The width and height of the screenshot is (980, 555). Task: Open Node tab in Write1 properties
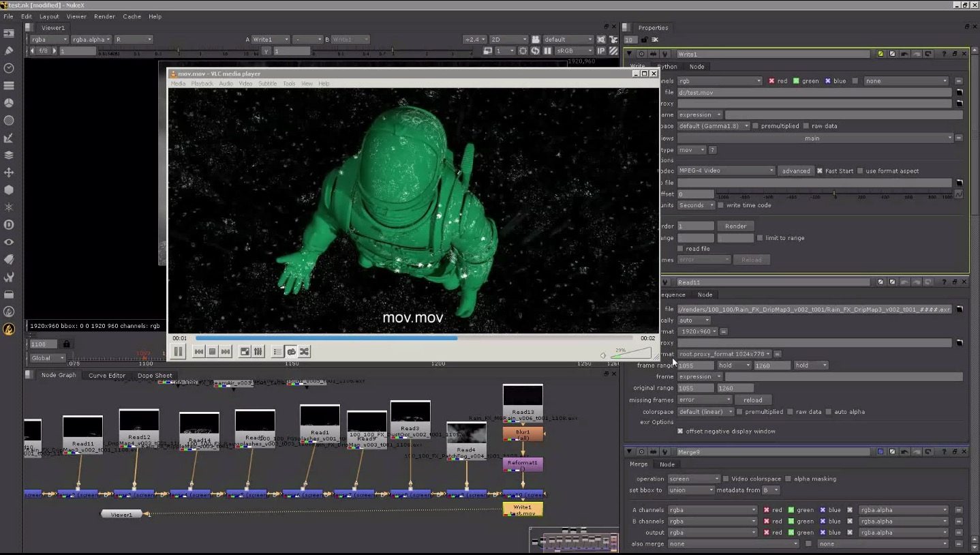pyautogui.click(x=696, y=66)
